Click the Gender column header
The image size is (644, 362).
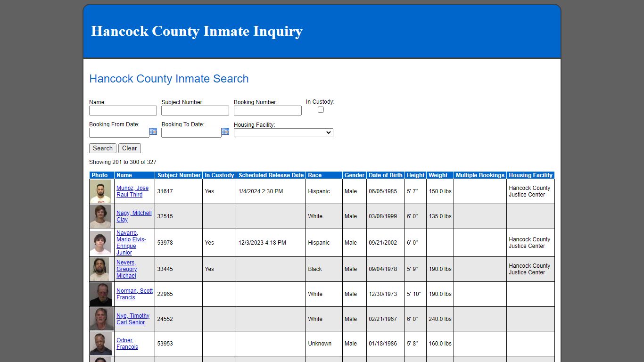(355, 175)
